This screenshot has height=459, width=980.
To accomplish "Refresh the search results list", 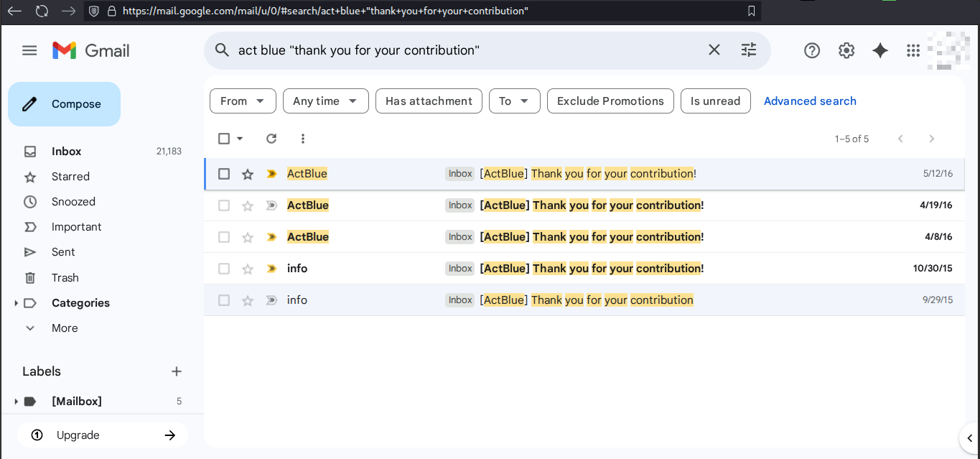I will tap(271, 139).
